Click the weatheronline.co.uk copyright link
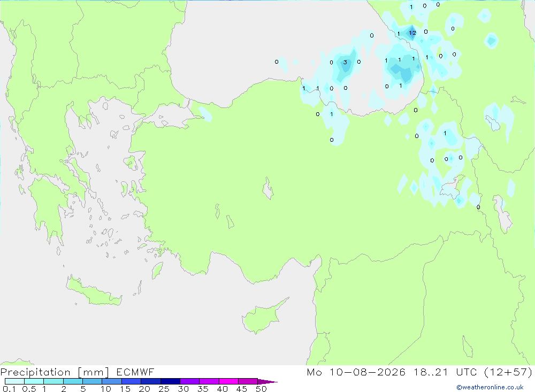Image resolution: width=535 pixels, height=392 pixels. [490, 387]
